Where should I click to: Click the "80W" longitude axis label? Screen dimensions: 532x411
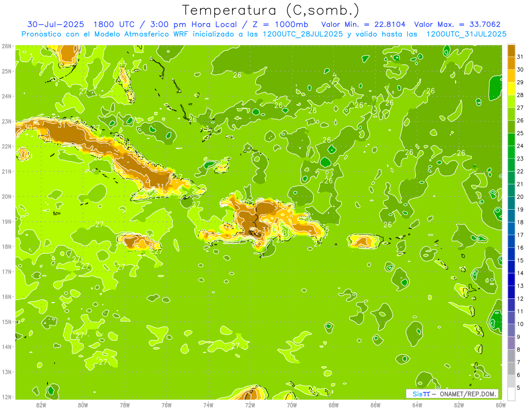point(83,405)
